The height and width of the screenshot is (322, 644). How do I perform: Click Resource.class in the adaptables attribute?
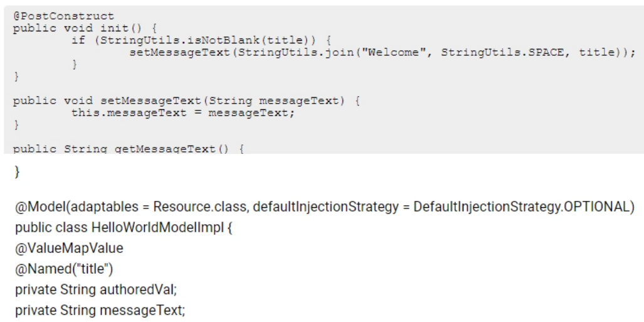199,207
